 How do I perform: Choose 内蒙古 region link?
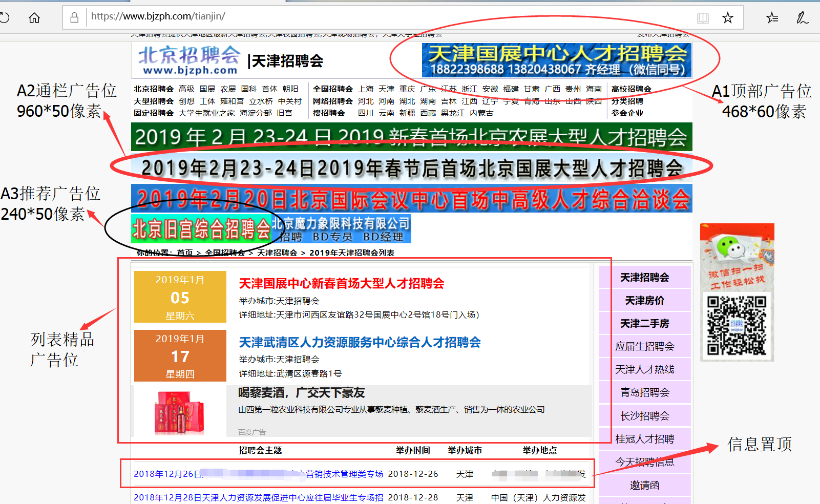tap(481, 113)
